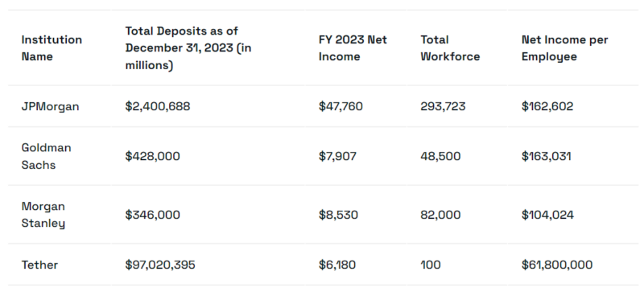Click Goldman Sachs deposits value $428,000
Image resolution: width=644 pixels, height=292 pixels.
coord(152,157)
